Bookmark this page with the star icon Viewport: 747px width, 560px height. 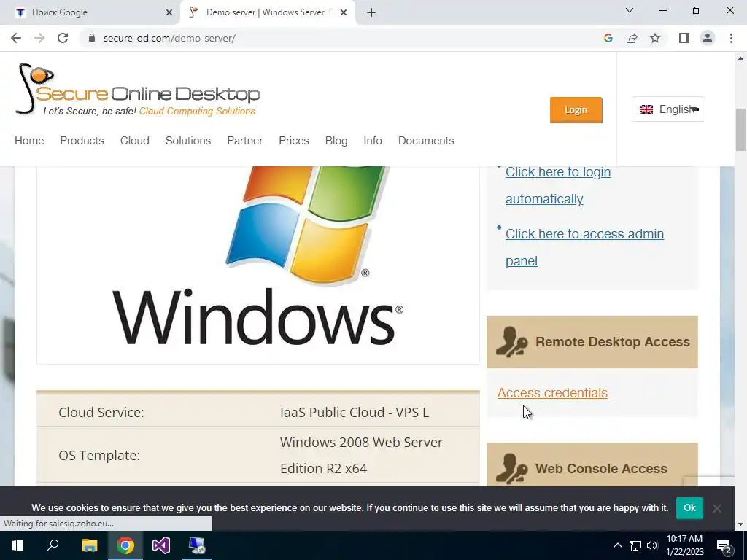[x=655, y=38]
